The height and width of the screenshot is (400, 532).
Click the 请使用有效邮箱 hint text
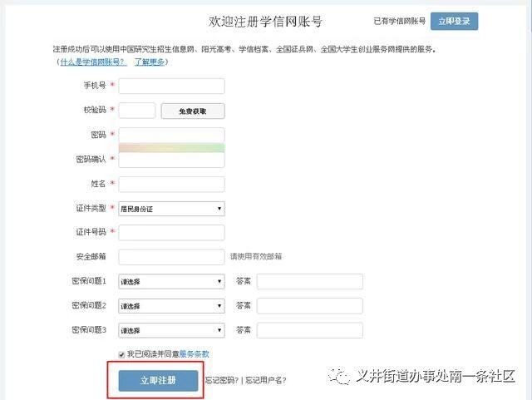pyautogui.click(x=256, y=256)
